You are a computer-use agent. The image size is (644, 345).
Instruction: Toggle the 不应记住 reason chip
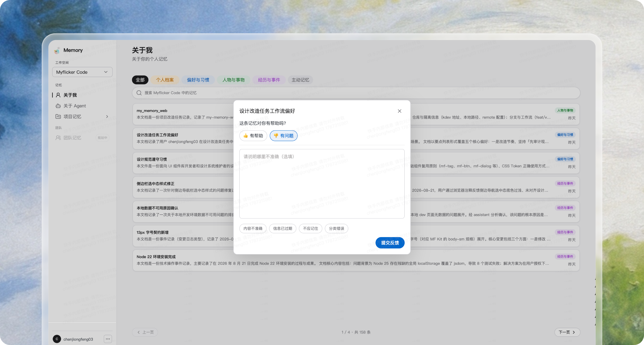coord(310,228)
